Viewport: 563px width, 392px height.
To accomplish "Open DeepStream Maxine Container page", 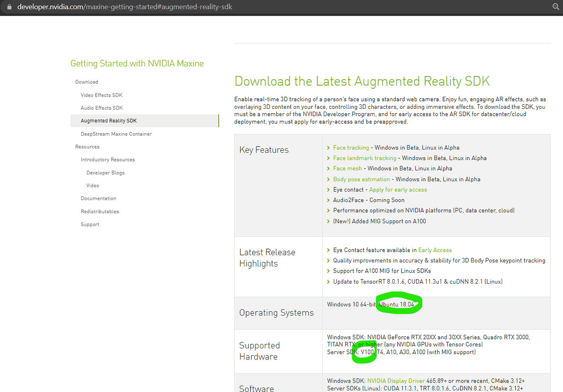I will [x=116, y=134].
